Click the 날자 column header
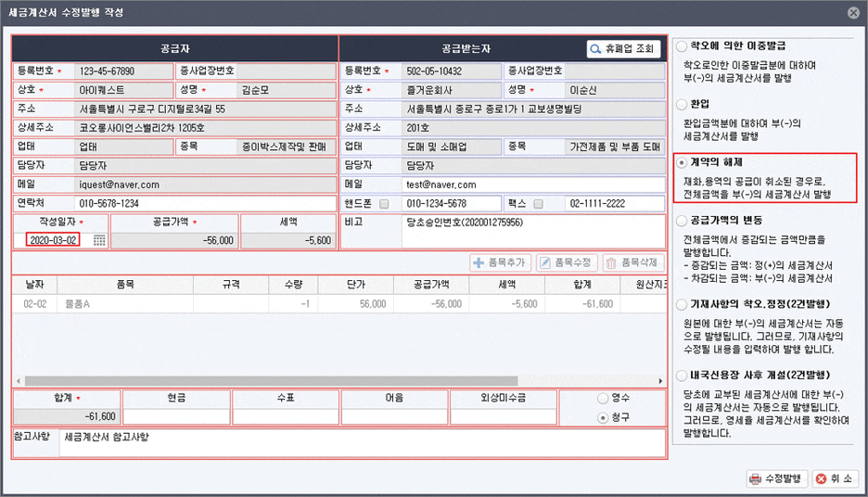 pyautogui.click(x=35, y=285)
